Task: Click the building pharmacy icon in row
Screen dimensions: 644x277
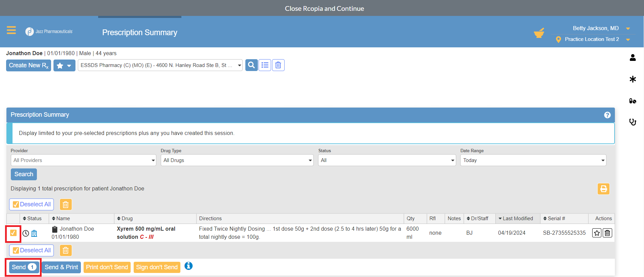Action: point(34,233)
